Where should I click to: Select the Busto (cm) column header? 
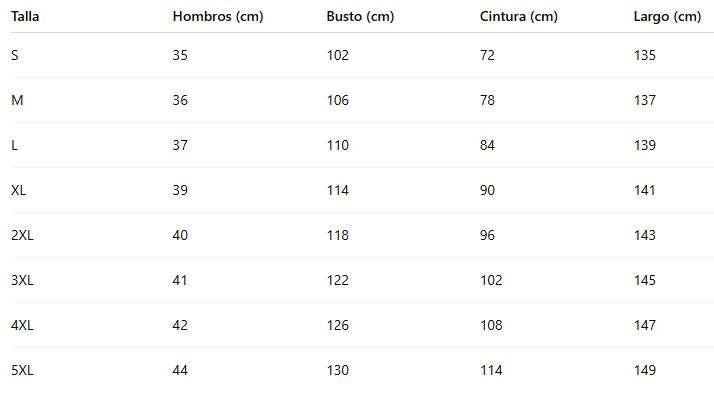(x=360, y=17)
